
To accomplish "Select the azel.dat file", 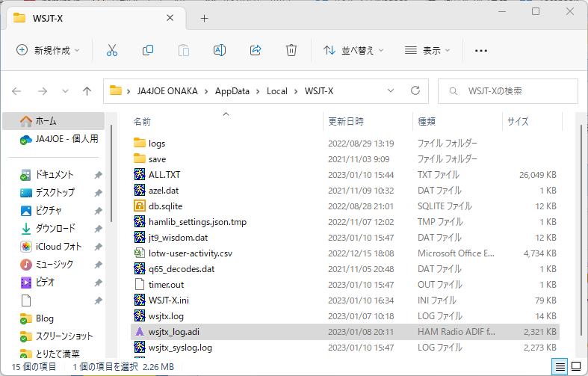I will (345, 191).
